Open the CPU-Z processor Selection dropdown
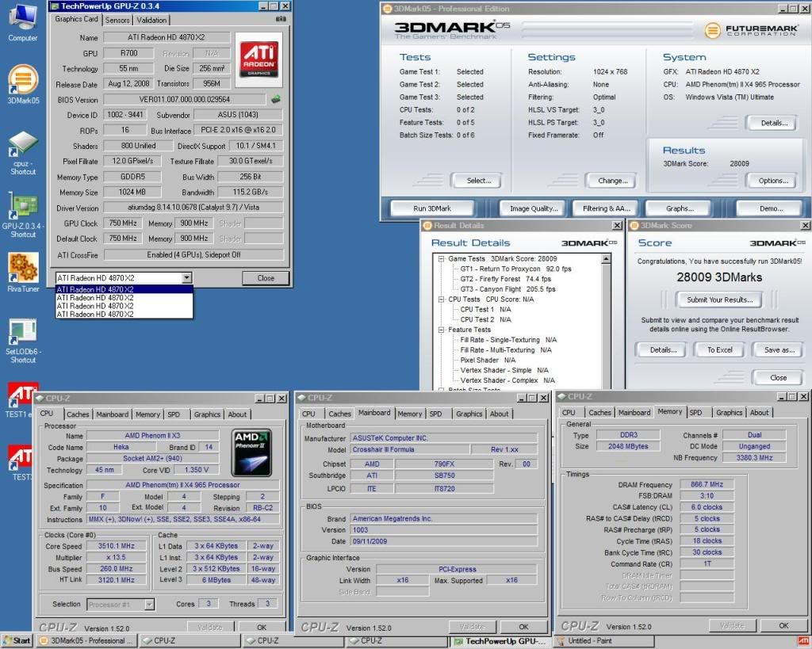 pos(149,604)
